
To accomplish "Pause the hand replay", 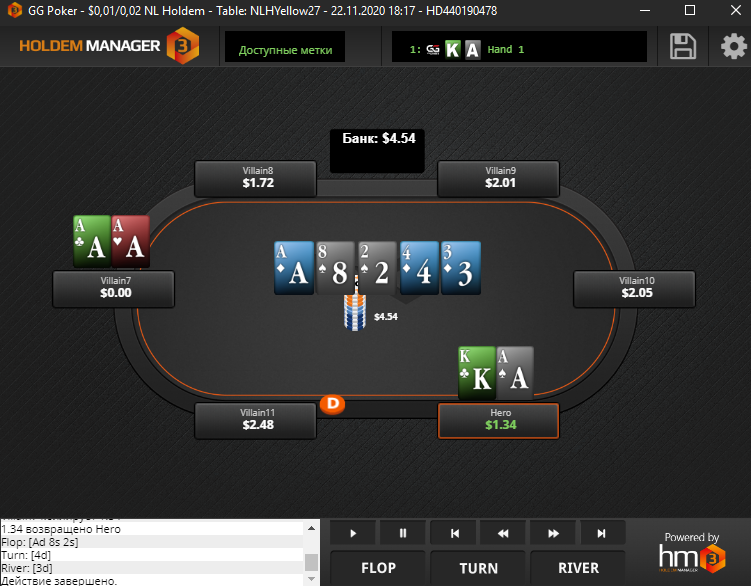I will 403,533.
